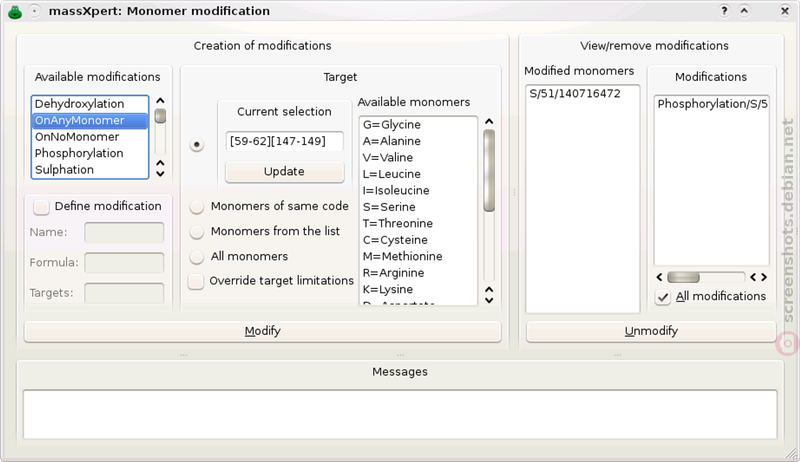The image size is (800, 462).
Task: Select S=Serine monomer
Action: click(x=418, y=207)
